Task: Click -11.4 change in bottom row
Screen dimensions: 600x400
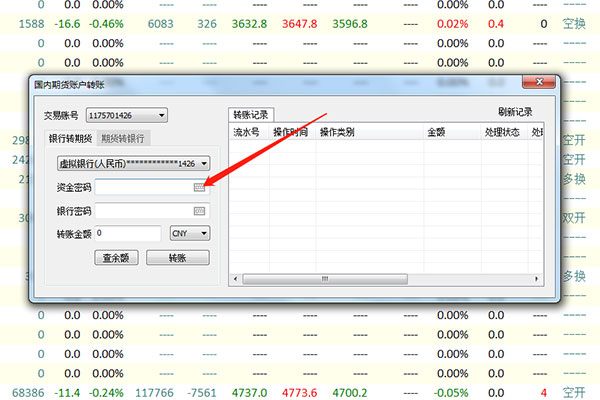Action: tap(67, 393)
